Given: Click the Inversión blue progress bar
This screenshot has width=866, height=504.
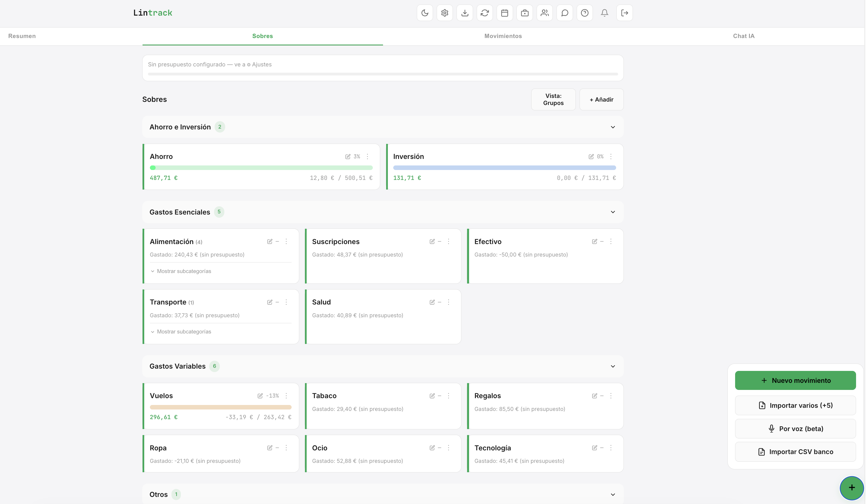Looking at the screenshot, I should 505,168.
